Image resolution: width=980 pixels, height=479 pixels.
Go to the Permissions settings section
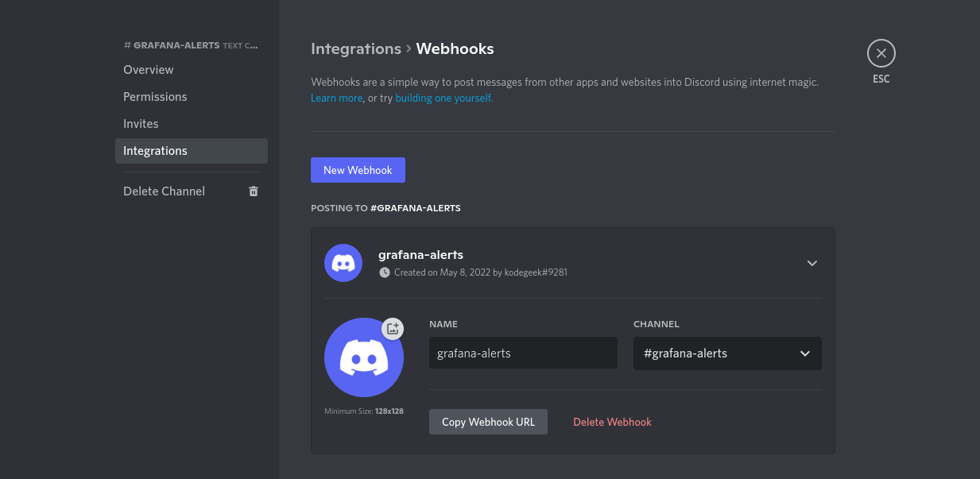click(155, 97)
